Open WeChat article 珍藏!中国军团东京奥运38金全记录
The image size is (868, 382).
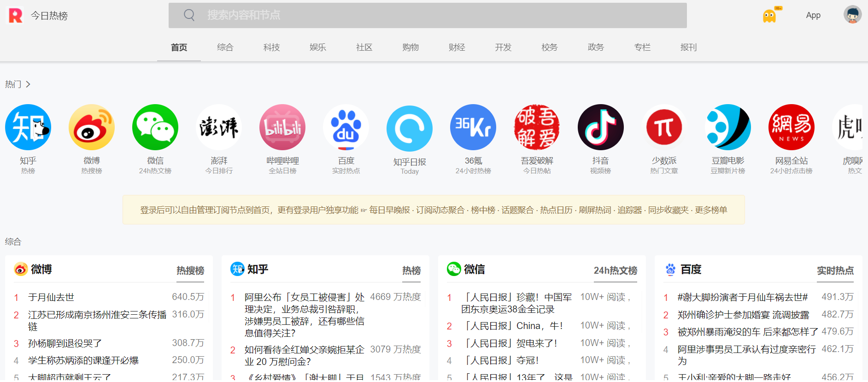(516, 303)
